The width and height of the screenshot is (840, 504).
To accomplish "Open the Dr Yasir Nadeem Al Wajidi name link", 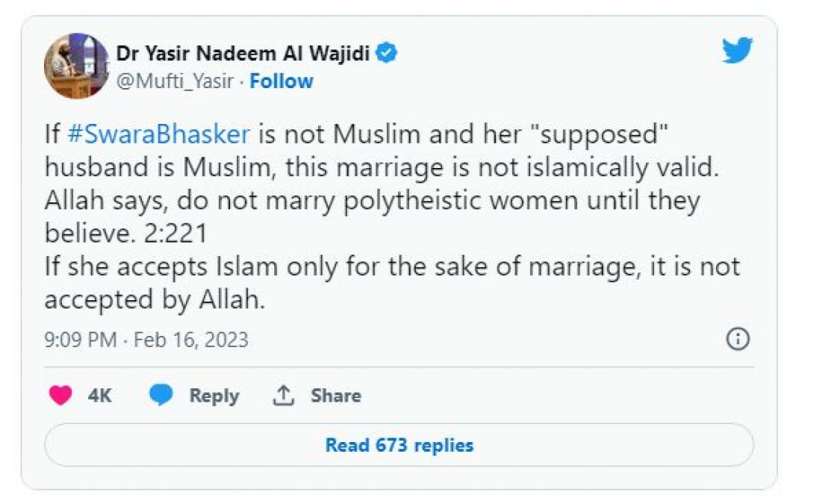I will point(243,54).
